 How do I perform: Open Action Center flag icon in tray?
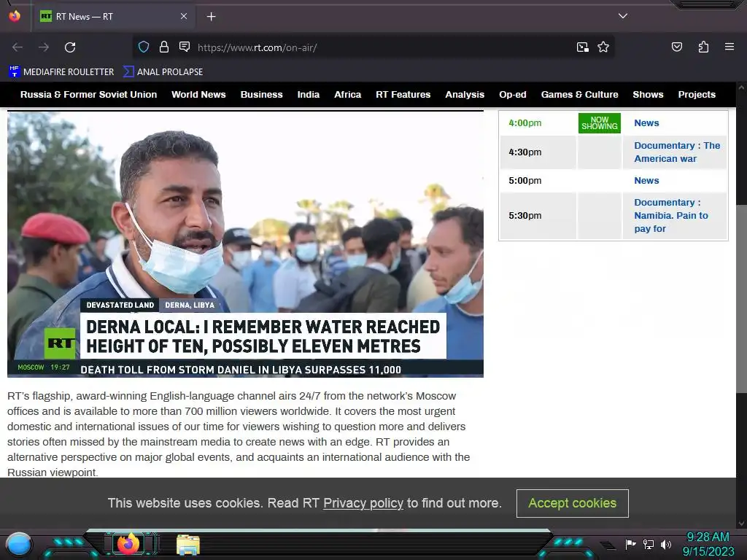[x=630, y=544]
